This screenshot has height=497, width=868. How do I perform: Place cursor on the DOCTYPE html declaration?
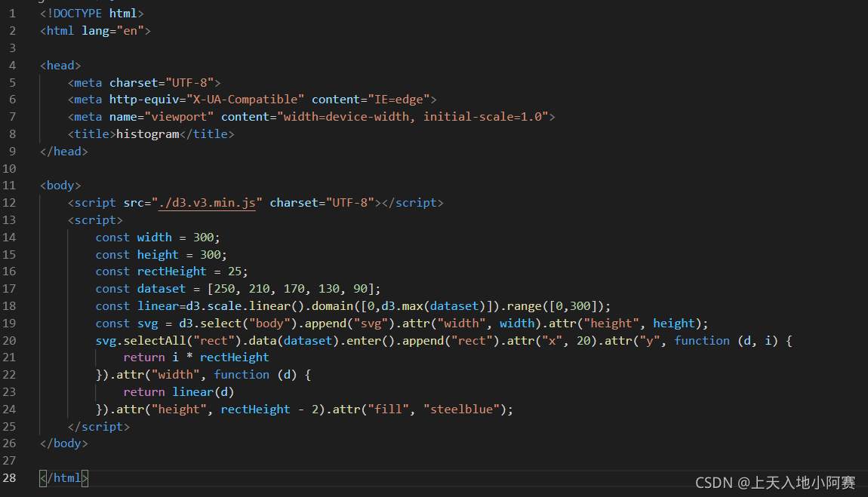tap(92, 14)
